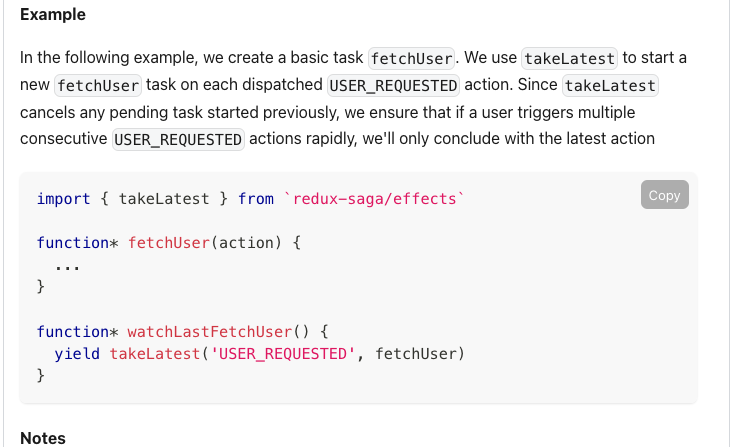This screenshot has height=447, width=730.
Task: Click the `redux-saga/effects` string in code
Action: point(374,199)
